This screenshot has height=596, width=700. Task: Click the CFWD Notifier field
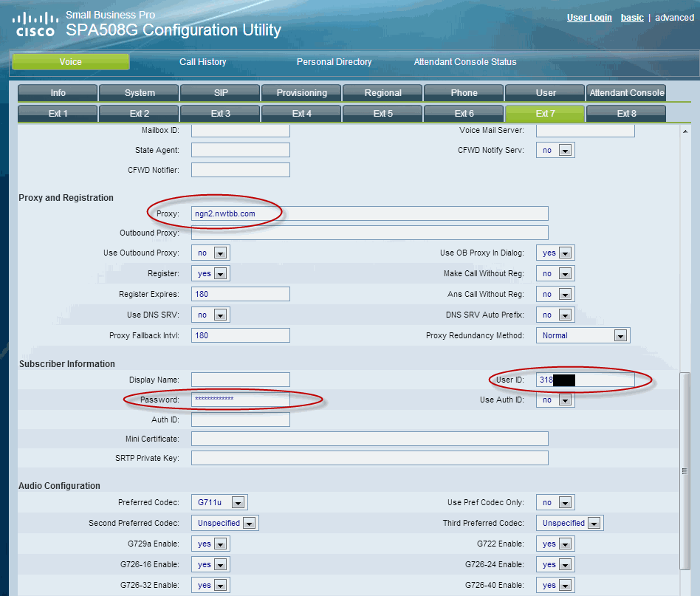point(241,170)
